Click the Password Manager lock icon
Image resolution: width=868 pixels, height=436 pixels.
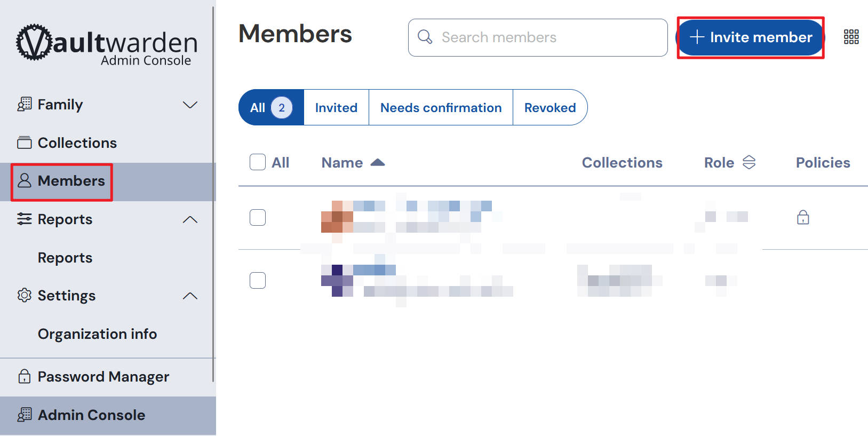pos(24,376)
